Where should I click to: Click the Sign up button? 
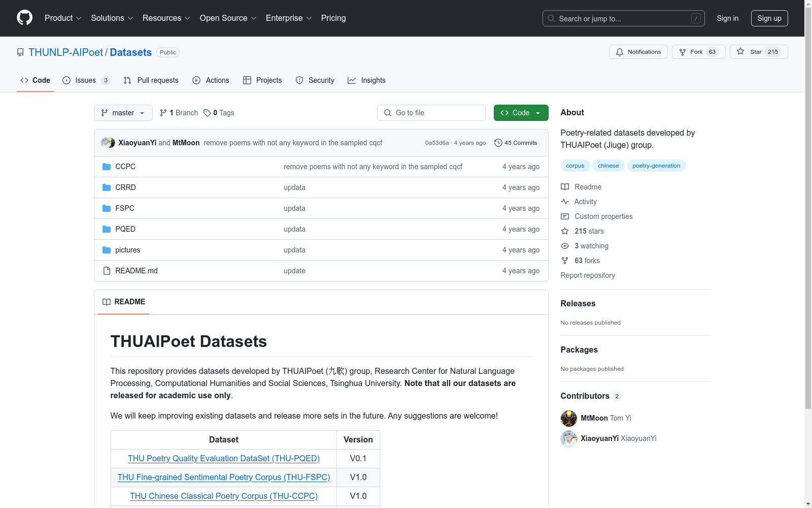(x=769, y=18)
